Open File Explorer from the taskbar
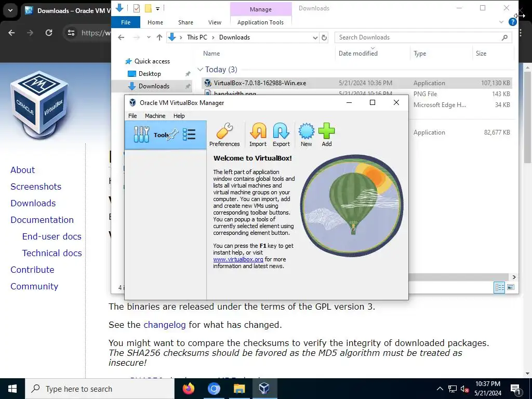 (239, 389)
